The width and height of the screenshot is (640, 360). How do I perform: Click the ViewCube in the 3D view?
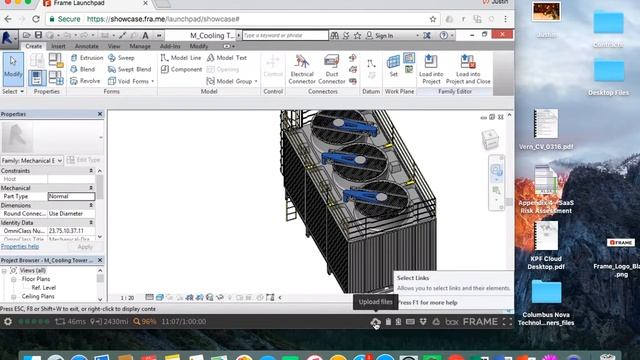point(490,139)
